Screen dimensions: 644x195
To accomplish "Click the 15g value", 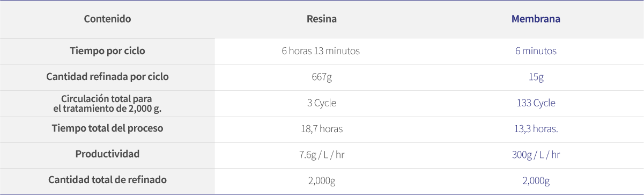I will (536, 77).
